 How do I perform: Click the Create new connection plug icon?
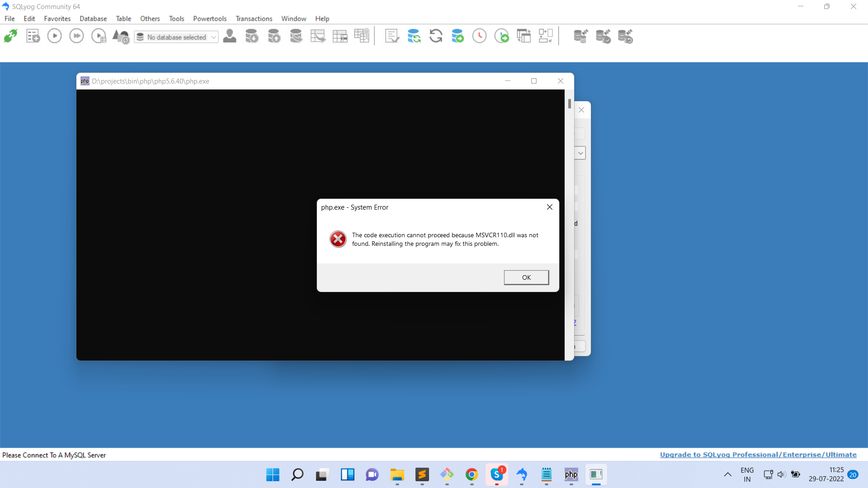pyautogui.click(x=11, y=36)
